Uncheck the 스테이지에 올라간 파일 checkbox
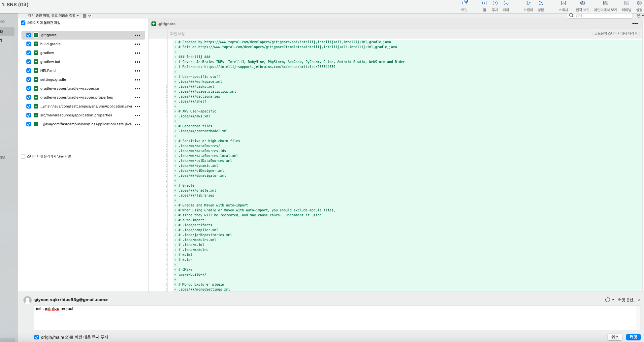Image resolution: width=644 pixels, height=342 pixels. 23,23
